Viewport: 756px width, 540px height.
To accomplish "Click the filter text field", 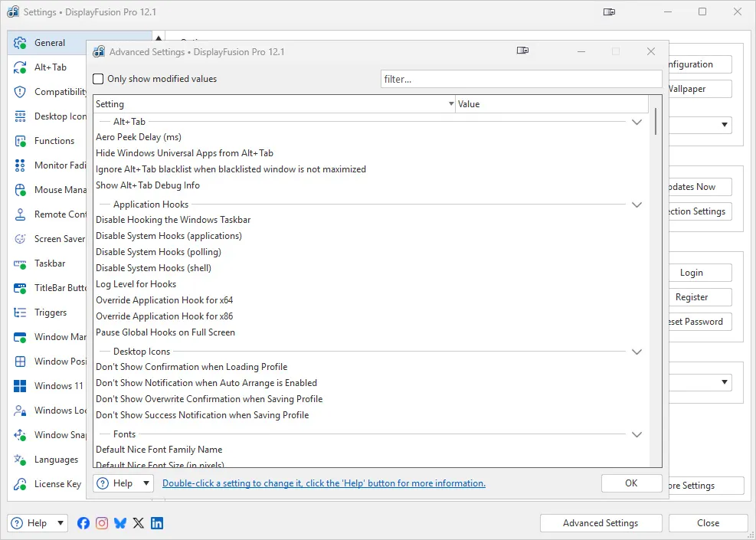I will [x=521, y=79].
